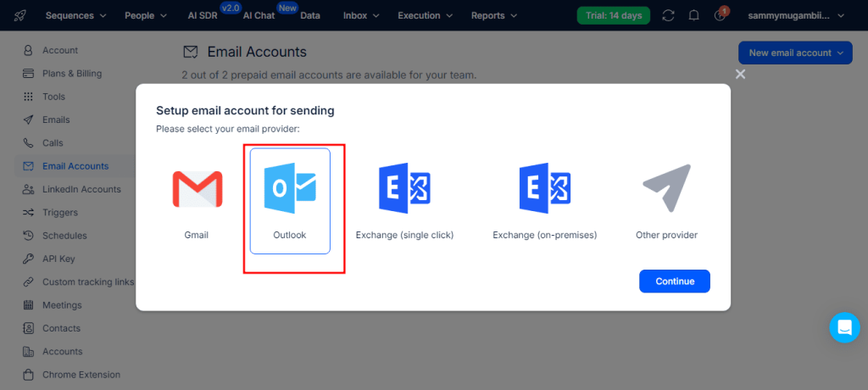Open help icon with red badge
868x390 pixels.
721,15
